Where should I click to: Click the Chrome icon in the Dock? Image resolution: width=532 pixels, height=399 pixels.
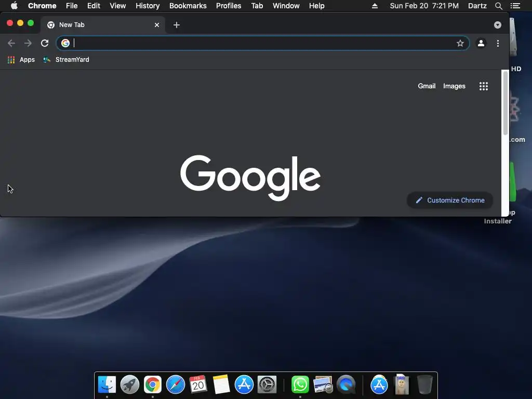point(153,384)
